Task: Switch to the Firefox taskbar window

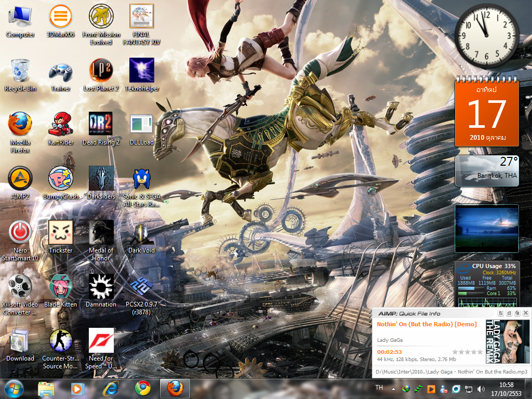Action: point(175,389)
